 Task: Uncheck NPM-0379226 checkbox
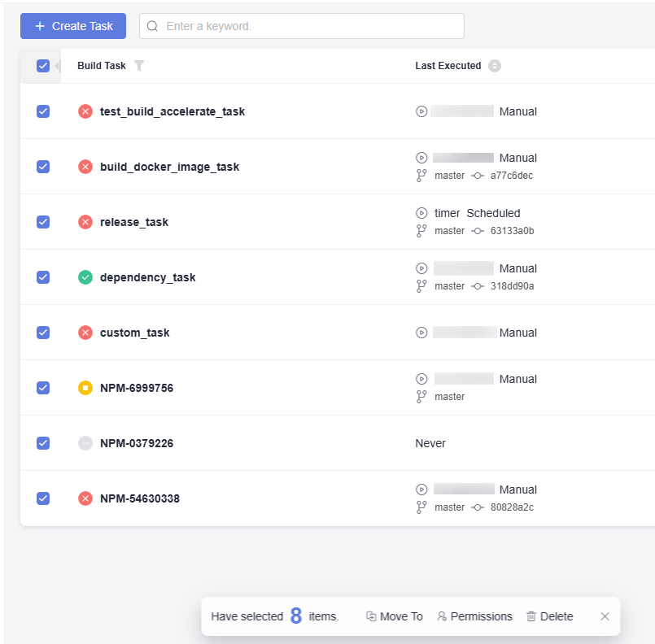[43, 443]
